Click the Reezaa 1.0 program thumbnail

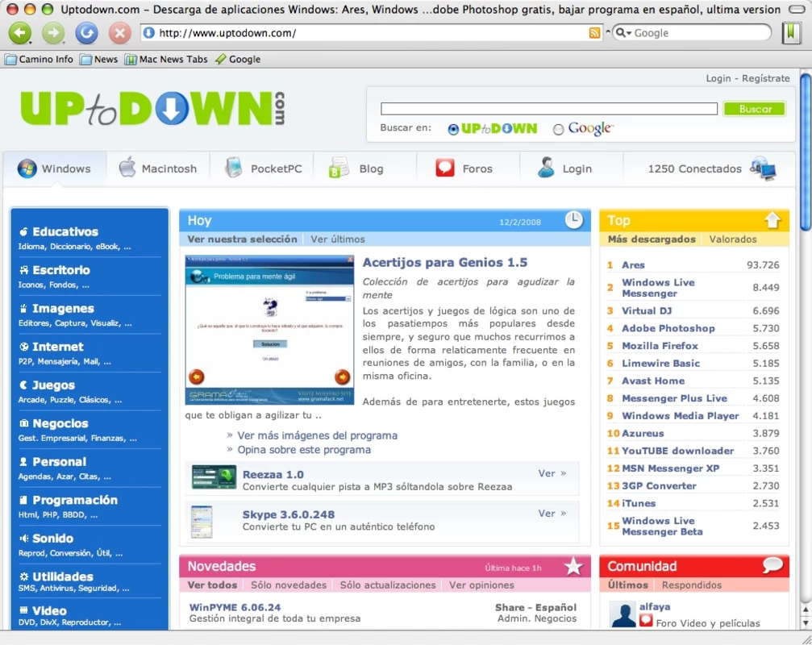tap(214, 477)
